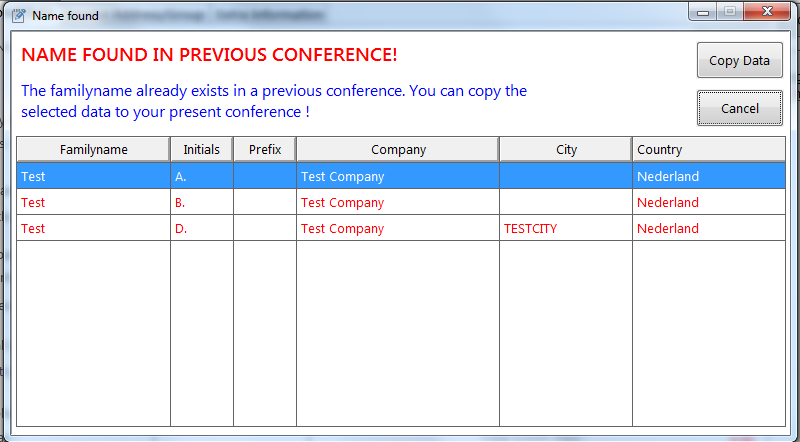Click the TESTCITY cell
This screenshot has height=442, width=800.
(531, 229)
